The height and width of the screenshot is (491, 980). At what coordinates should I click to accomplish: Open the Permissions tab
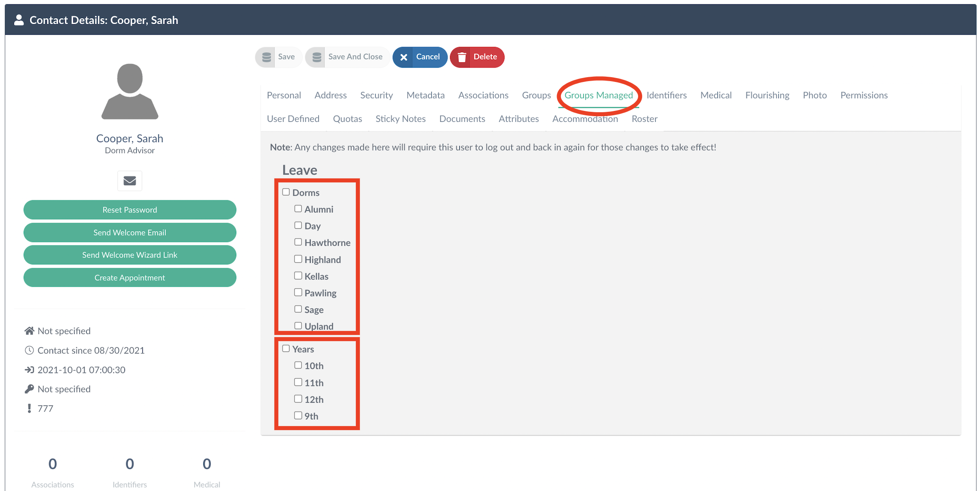point(863,95)
